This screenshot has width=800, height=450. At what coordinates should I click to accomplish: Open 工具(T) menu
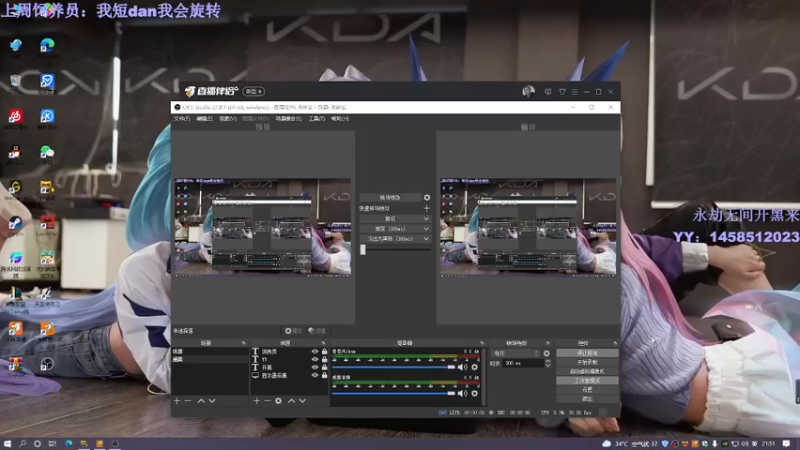317,118
